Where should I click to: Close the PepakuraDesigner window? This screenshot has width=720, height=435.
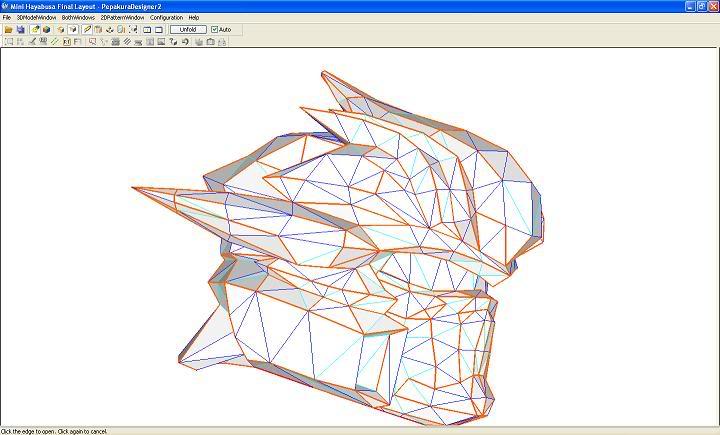(713, 6)
